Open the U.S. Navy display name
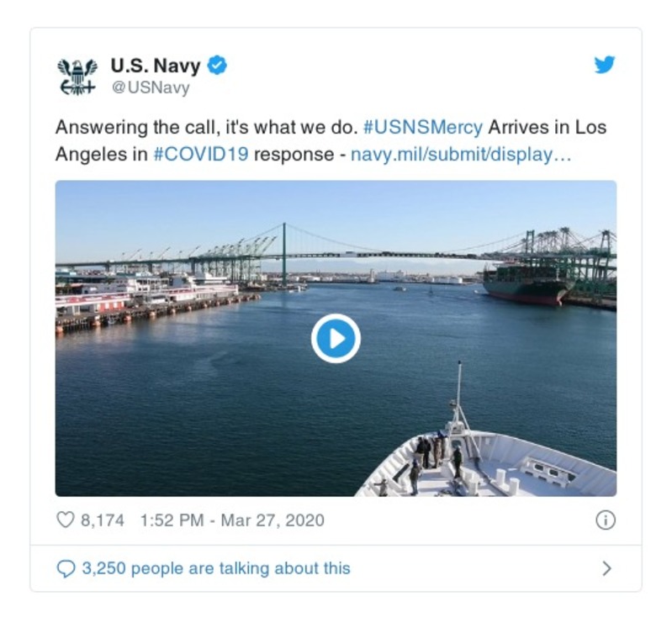This screenshot has width=672, height=623. point(156,66)
